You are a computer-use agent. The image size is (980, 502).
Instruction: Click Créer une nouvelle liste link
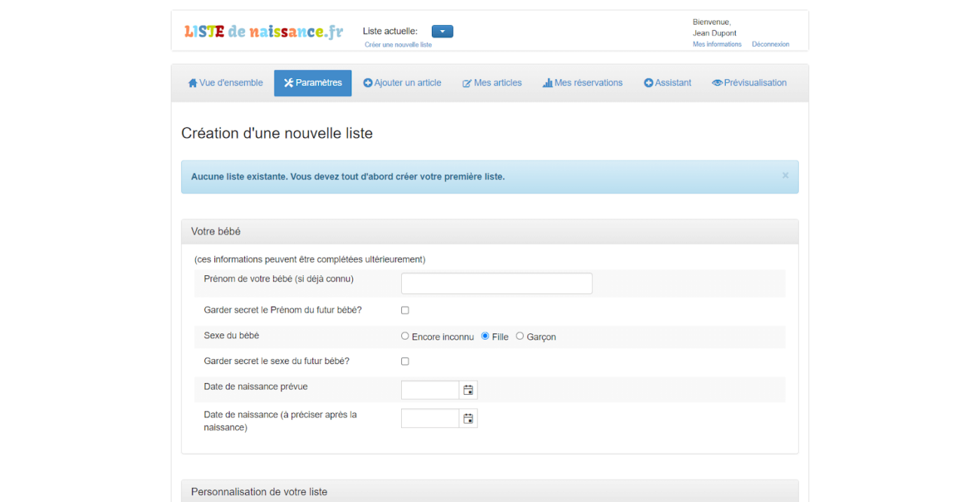398,45
